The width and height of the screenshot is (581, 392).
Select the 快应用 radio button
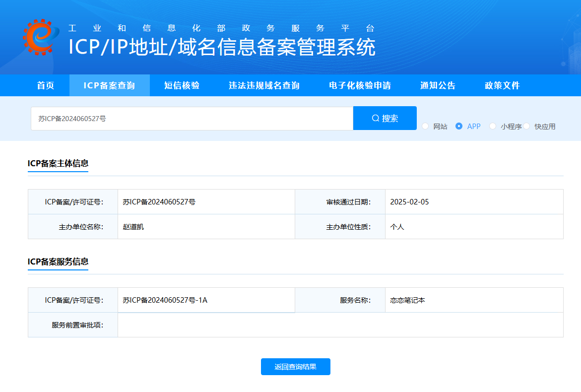(x=527, y=127)
